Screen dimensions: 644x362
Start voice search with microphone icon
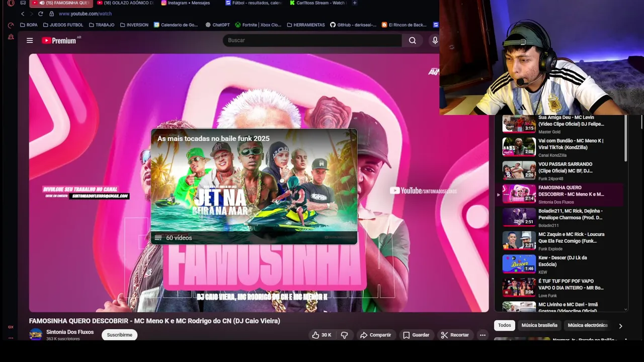point(435,40)
